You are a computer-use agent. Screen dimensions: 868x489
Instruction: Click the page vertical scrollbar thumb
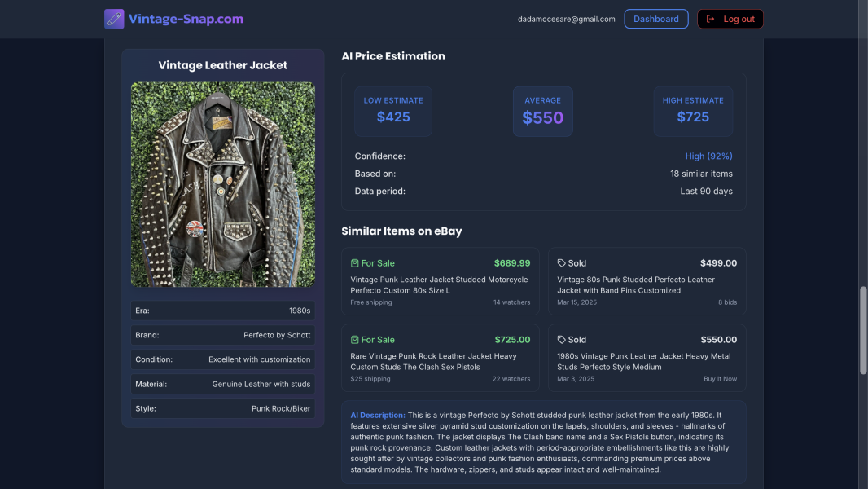tap(863, 331)
